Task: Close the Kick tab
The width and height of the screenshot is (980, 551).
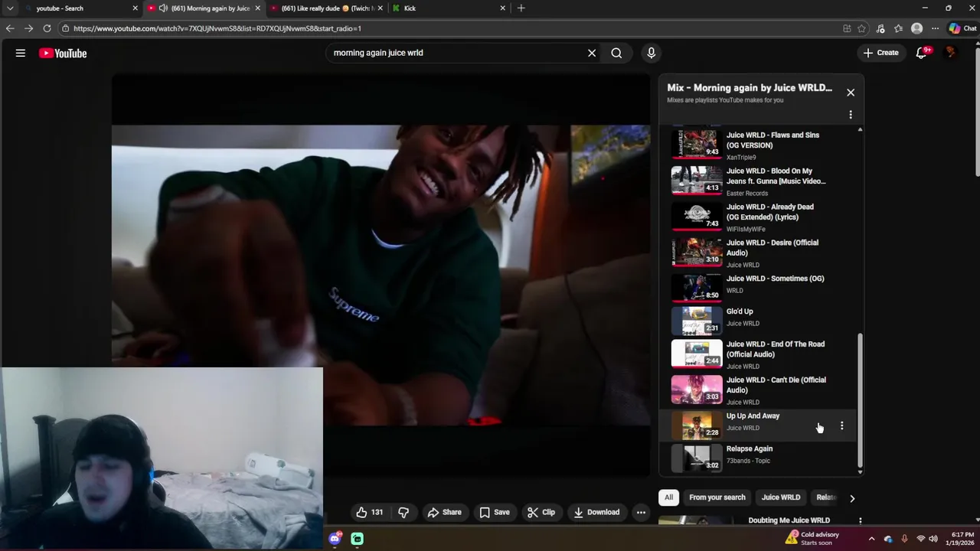Action: coord(503,8)
